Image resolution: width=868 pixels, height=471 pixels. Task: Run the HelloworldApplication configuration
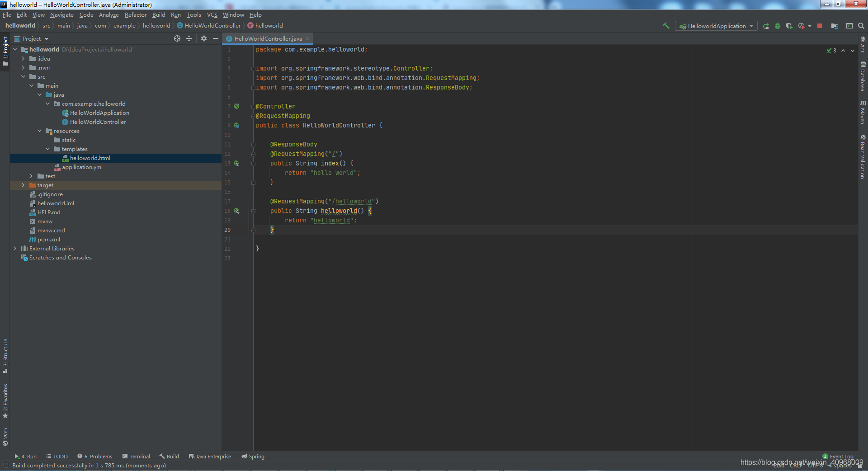(766, 26)
